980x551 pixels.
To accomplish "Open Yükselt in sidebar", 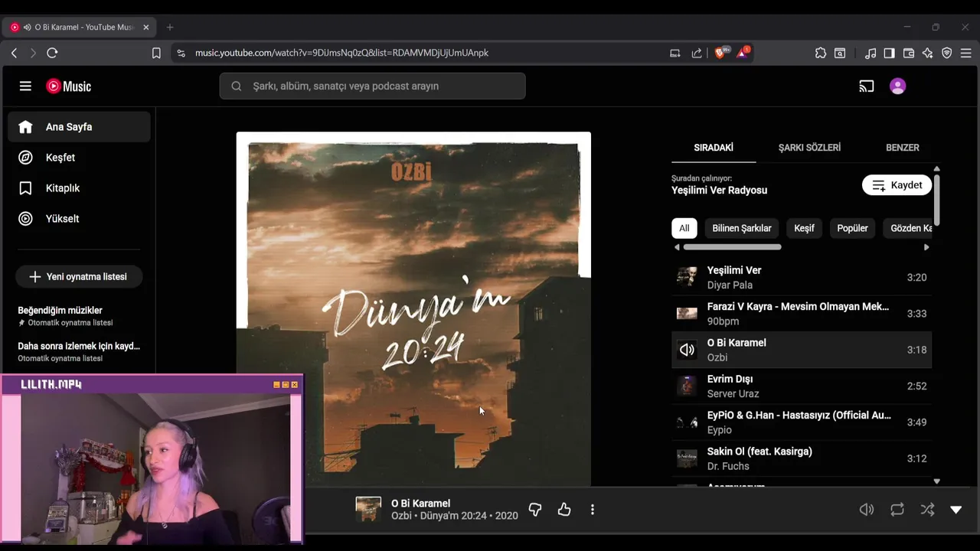I will tap(79, 219).
